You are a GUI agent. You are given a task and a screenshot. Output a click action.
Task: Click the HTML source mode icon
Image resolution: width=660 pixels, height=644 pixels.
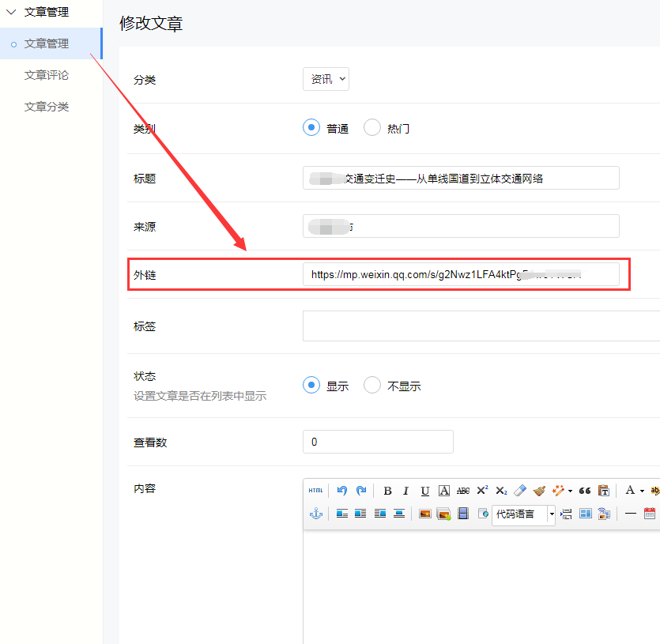(x=315, y=490)
